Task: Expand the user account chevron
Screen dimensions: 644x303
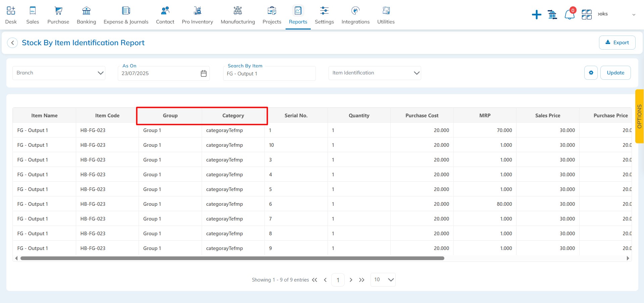Action: 634,14
